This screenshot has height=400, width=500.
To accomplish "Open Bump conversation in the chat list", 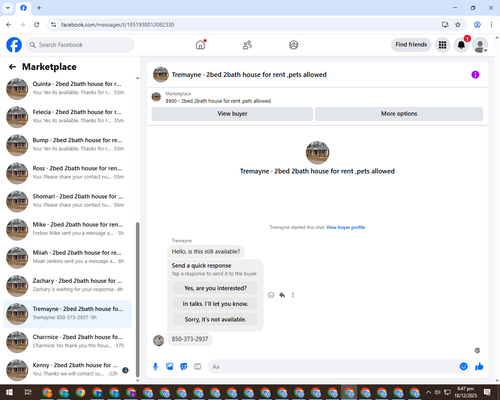I will pyautogui.click(x=67, y=145).
